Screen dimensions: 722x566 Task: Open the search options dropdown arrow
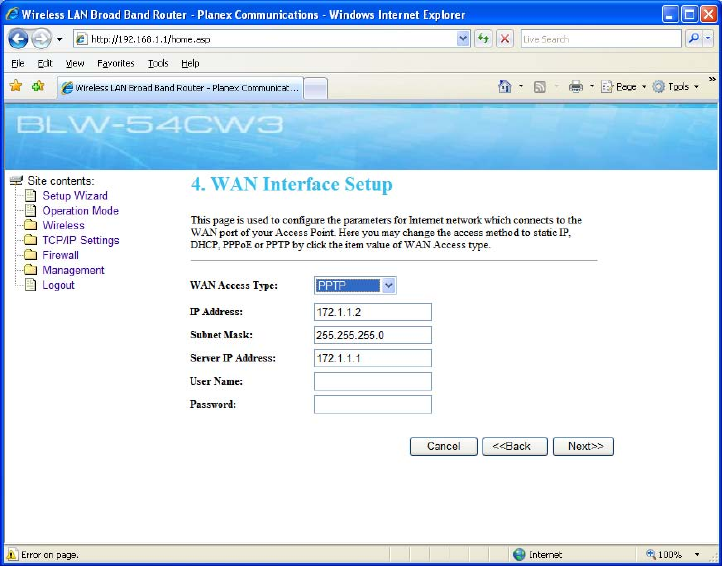[x=708, y=40]
